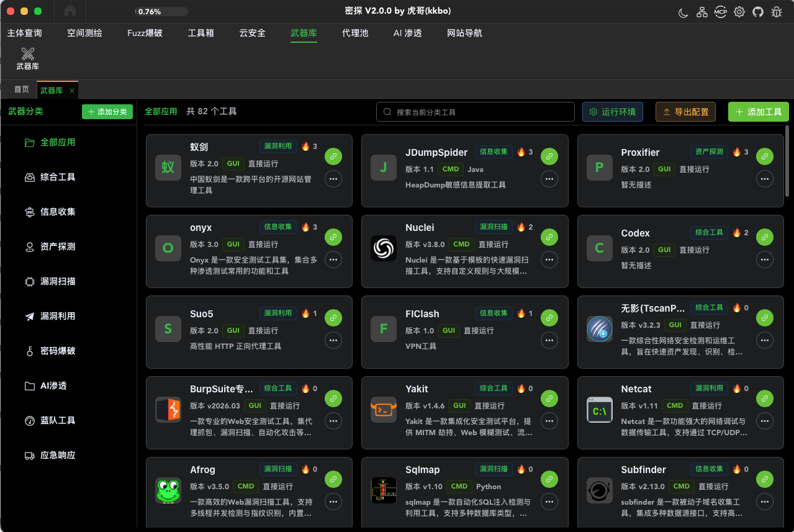Click the 运行环境 button
The image size is (794, 532).
point(613,112)
